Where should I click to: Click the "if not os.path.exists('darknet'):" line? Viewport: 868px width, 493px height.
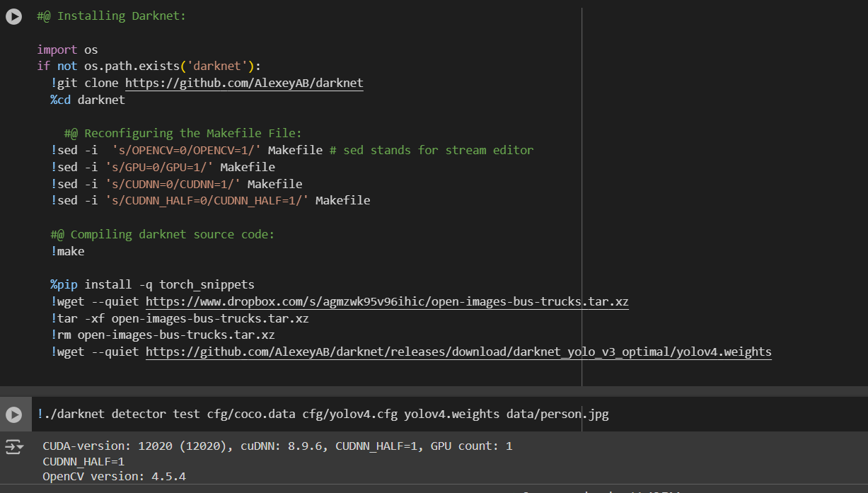point(149,66)
